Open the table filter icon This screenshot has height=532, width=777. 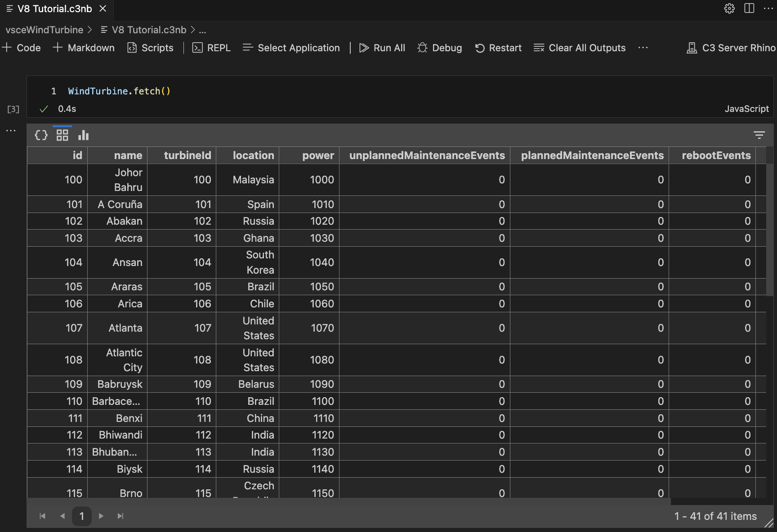[x=759, y=135]
